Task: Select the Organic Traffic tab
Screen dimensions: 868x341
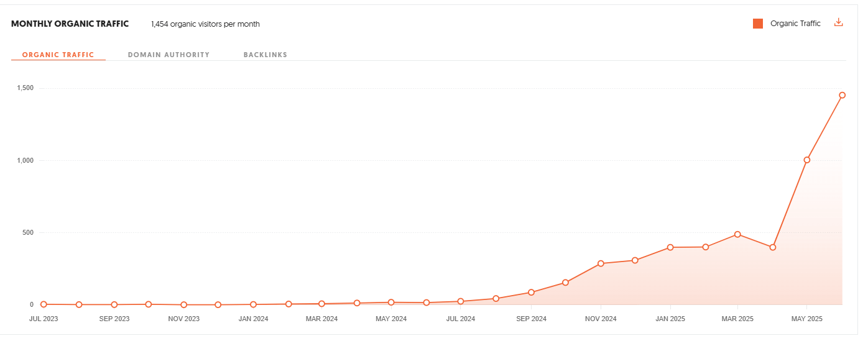Action: click(x=58, y=55)
